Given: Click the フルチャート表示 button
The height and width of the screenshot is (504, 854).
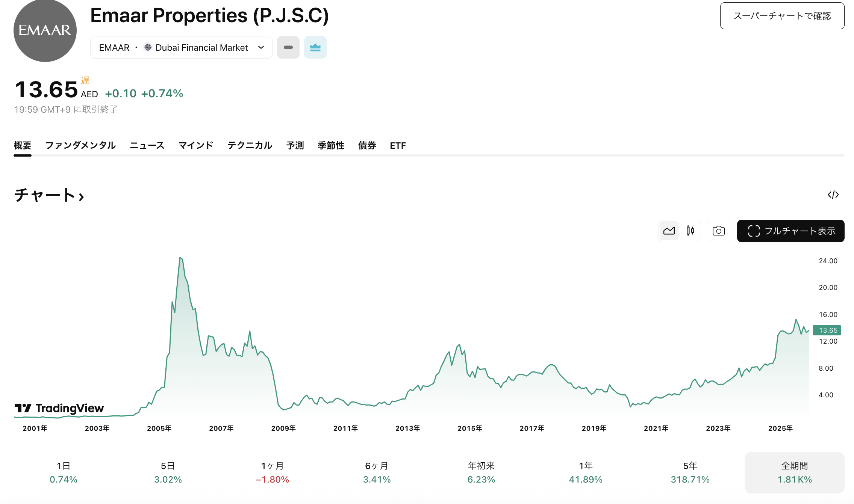Looking at the screenshot, I should tap(790, 231).
